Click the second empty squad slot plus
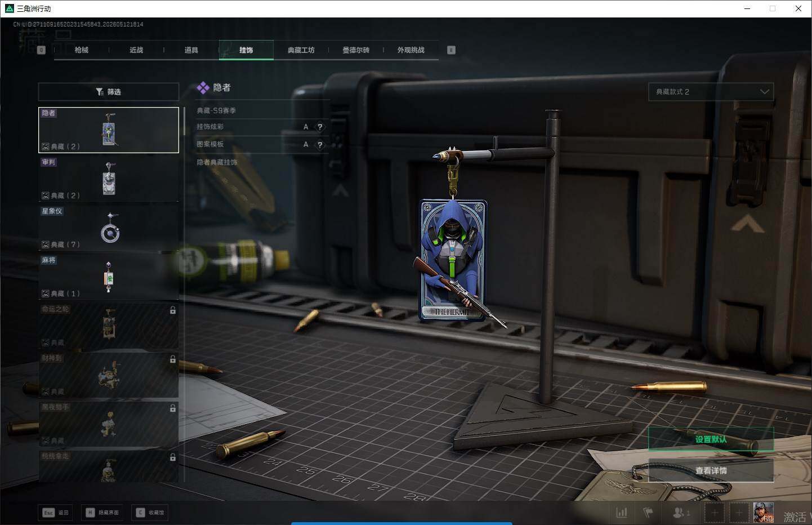This screenshot has width=812, height=525. [739, 513]
